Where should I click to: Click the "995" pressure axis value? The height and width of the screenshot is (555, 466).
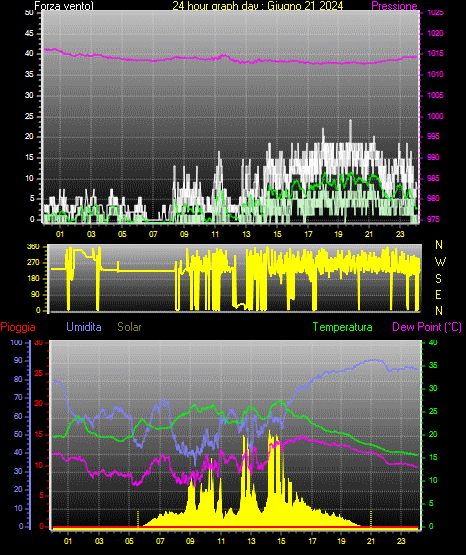pyautogui.click(x=433, y=136)
